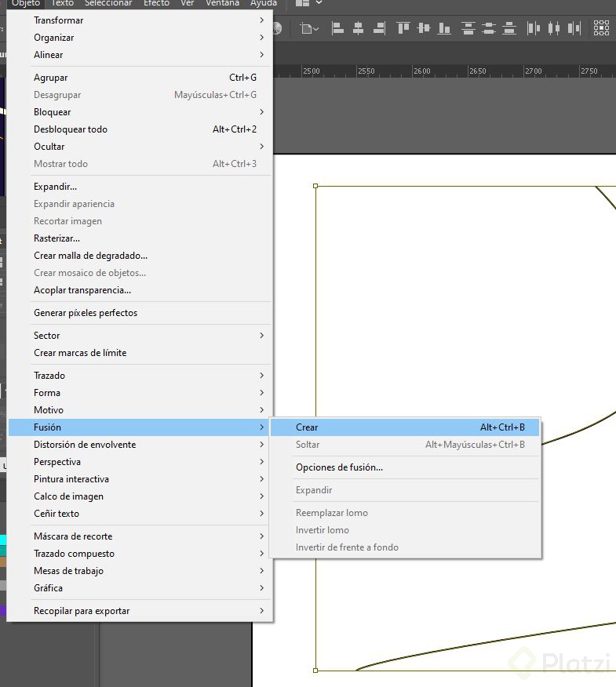Open the Ventana menu
The height and width of the screenshot is (687, 616).
(x=223, y=3)
